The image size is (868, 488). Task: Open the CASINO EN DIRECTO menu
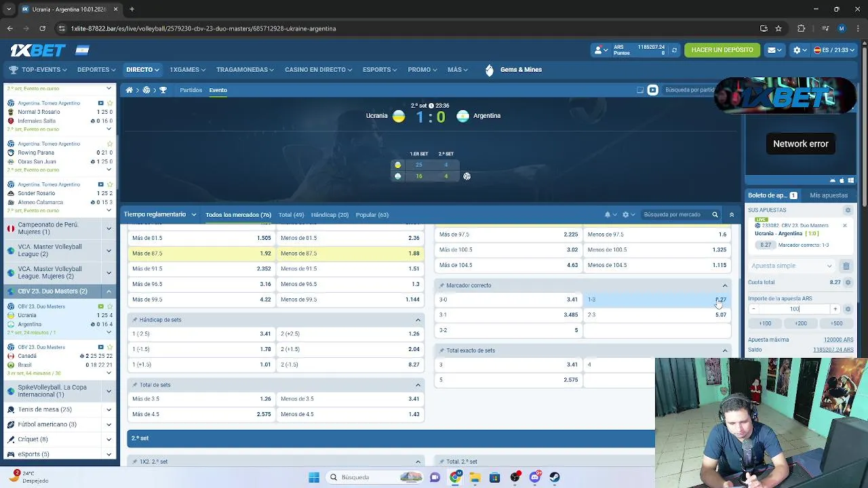(x=318, y=70)
